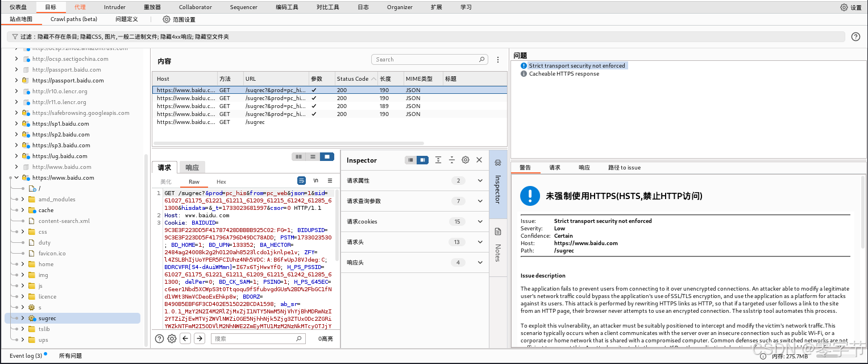Image resolution: width=868 pixels, height=364 pixels.
Task: Expand the https://passport.baidu.com node
Action: (x=16, y=81)
